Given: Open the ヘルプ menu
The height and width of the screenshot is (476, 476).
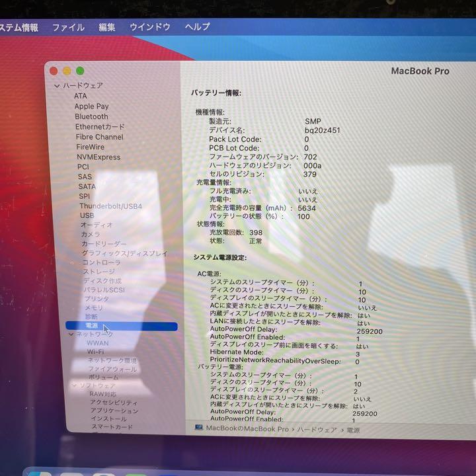Looking at the screenshot, I should click(197, 26).
